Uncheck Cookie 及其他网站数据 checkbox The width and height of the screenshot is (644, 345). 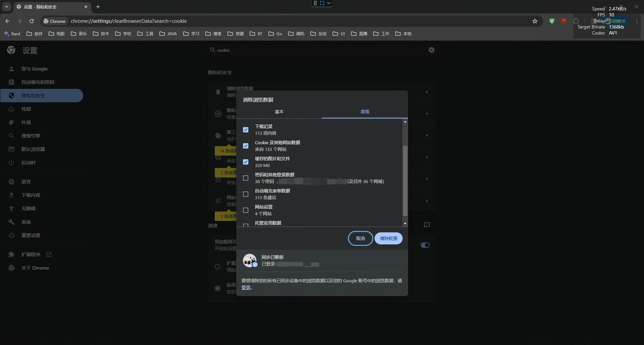pyautogui.click(x=246, y=146)
